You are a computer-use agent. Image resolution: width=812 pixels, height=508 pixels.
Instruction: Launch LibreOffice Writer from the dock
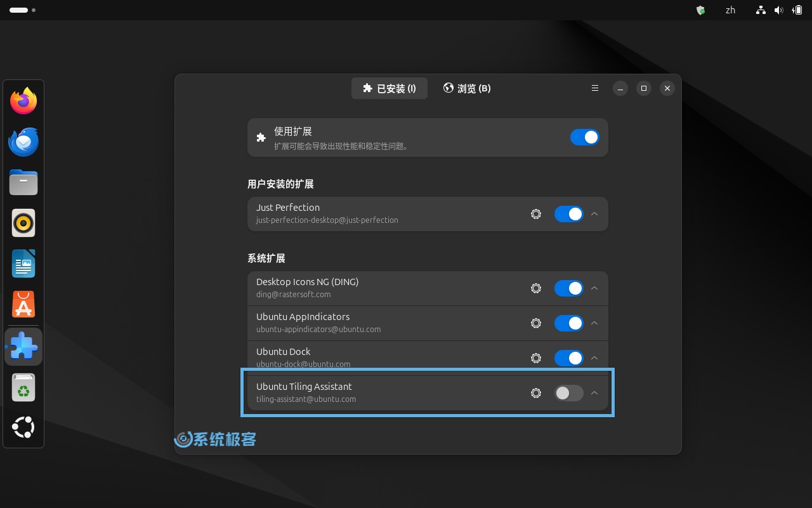(x=23, y=264)
